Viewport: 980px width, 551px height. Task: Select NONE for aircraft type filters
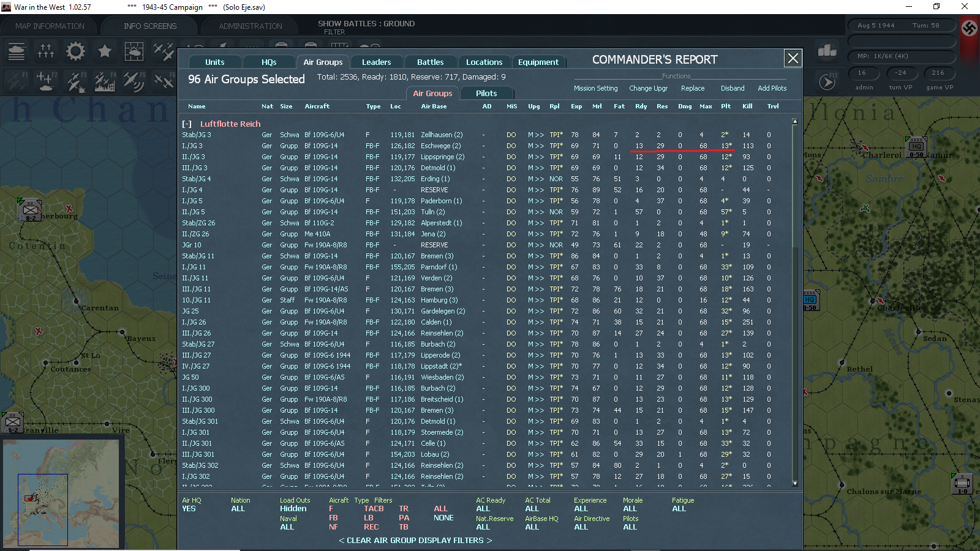point(443,518)
